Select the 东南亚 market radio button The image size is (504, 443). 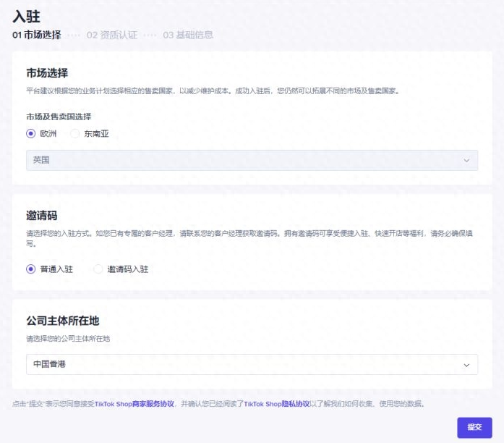tap(75, 133)
